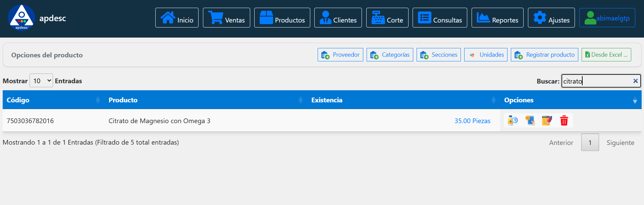The image size is (644, 205).
Task: Sort table by Código column
Action: (x=53, y=100)
